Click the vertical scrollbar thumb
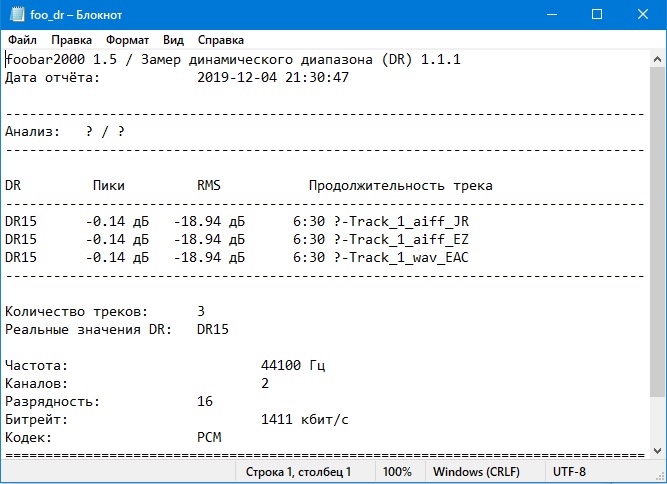The image size is (667, 484). (x=657, y=232)
